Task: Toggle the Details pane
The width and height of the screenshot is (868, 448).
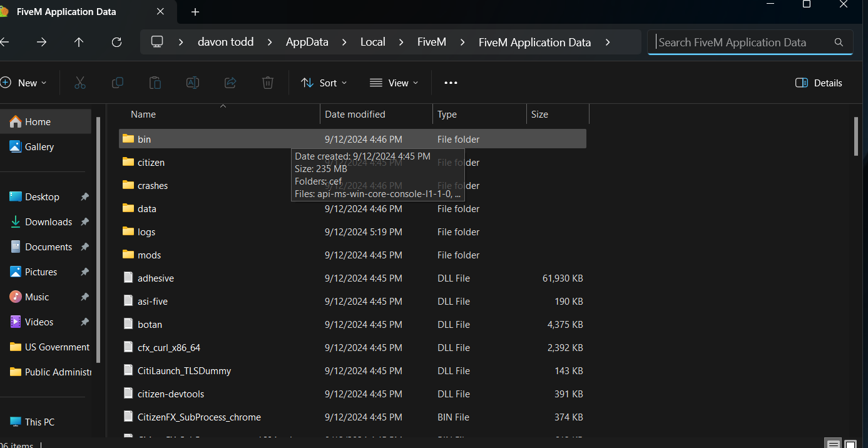Action: click(x=819, y=83)
